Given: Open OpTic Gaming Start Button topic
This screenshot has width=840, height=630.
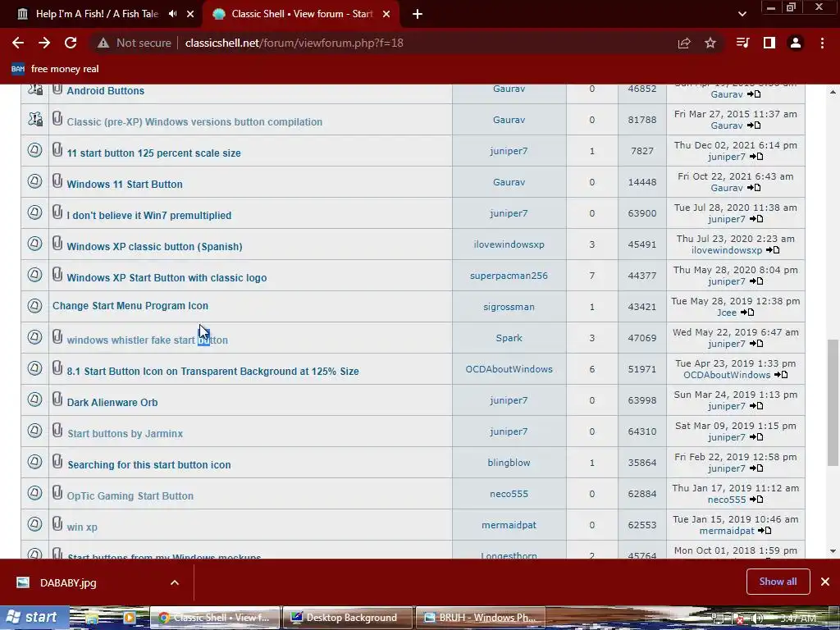Looking at the screenshot, I should pos(130,495).
